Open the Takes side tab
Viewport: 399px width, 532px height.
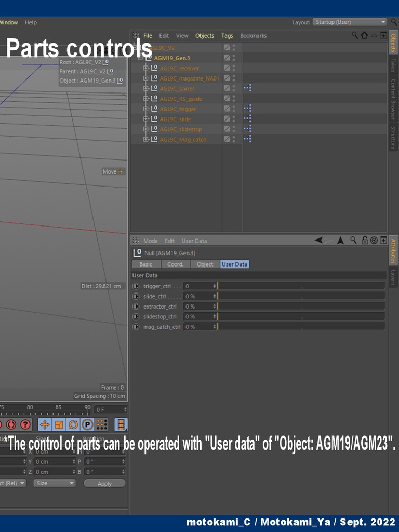click(393, 65)
